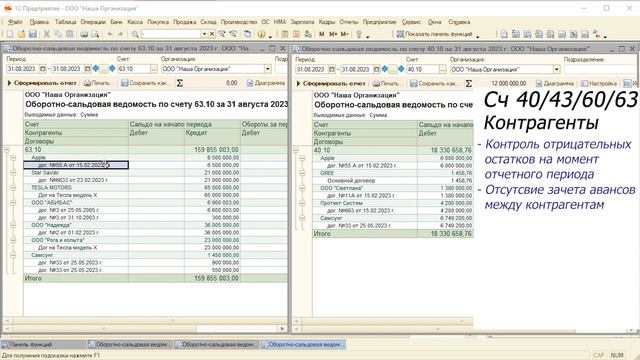Collapse the TESLA MOTORS group in 63.10 report
The image size is (640, 360).
[13, 188]
